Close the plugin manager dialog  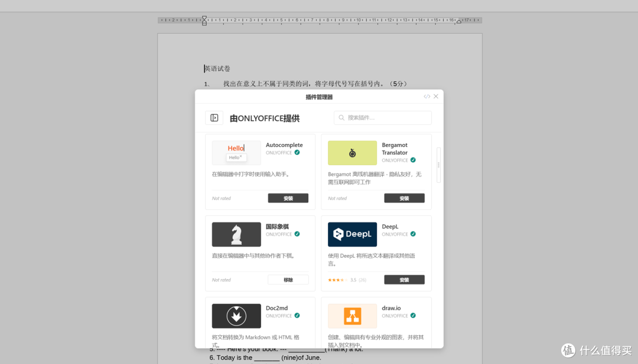tap(436, 96)
